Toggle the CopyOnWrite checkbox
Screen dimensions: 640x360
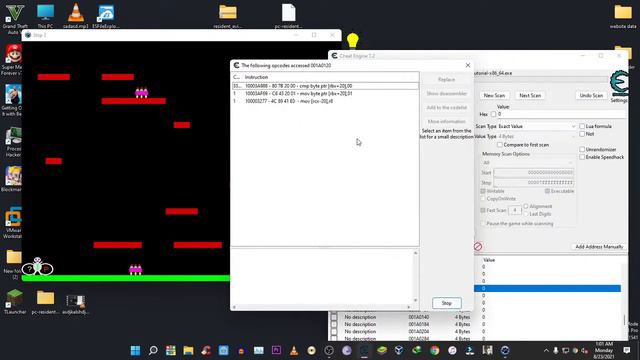483,199
